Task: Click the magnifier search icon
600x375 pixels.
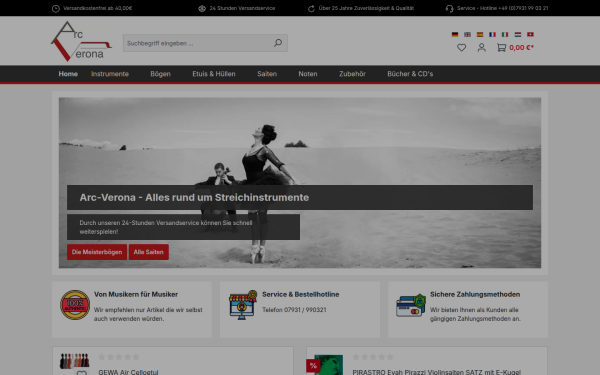Action: 278,43
